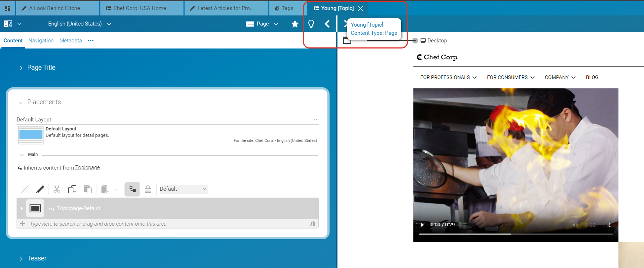Click the plus icon in the placement search field
This screenshot has width=644, height=268.
23,223
